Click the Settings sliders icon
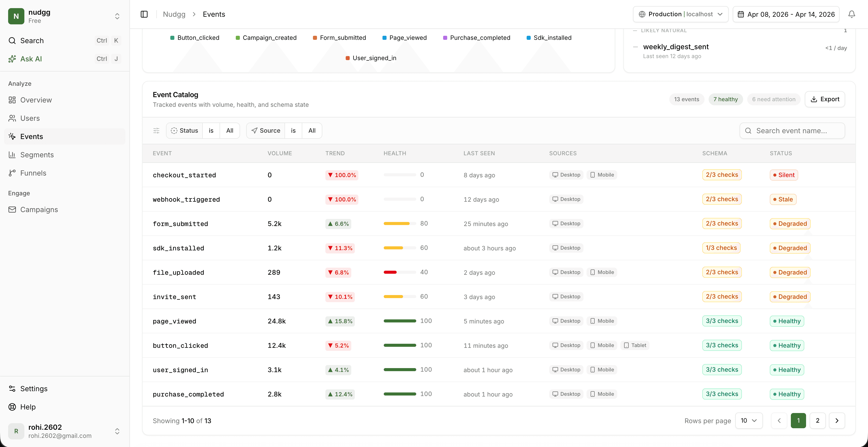This screenshot has height=447, width=868. (12, 389)
